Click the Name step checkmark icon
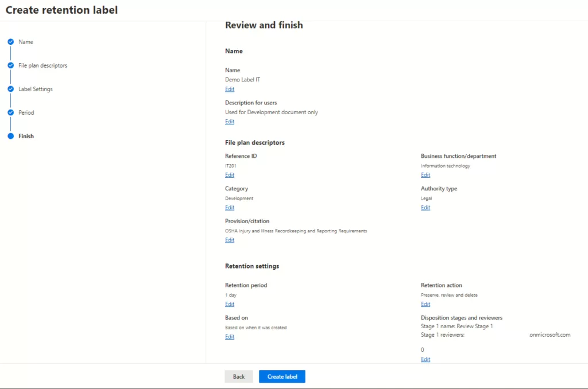588x389 pixels. (10, 42)
